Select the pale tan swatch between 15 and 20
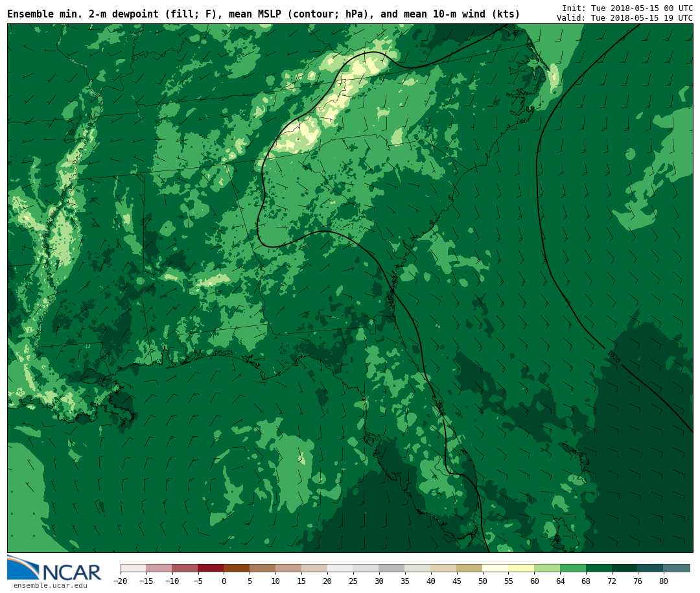The image size is (700, 593). tap(315, 568)
